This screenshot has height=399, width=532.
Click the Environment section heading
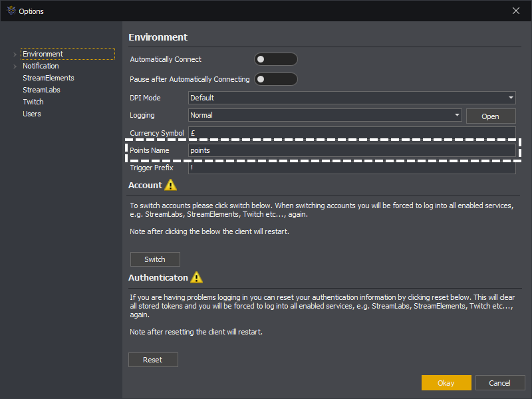click(158, 37)
